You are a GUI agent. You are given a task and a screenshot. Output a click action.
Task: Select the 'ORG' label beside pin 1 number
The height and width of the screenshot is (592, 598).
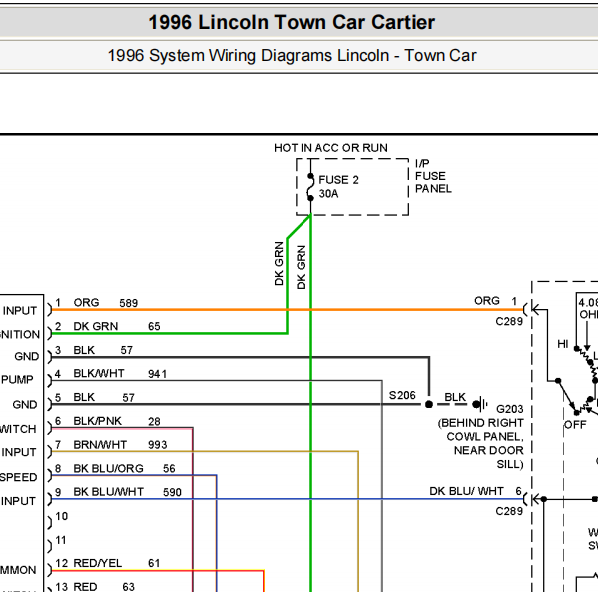pos(86,302)
